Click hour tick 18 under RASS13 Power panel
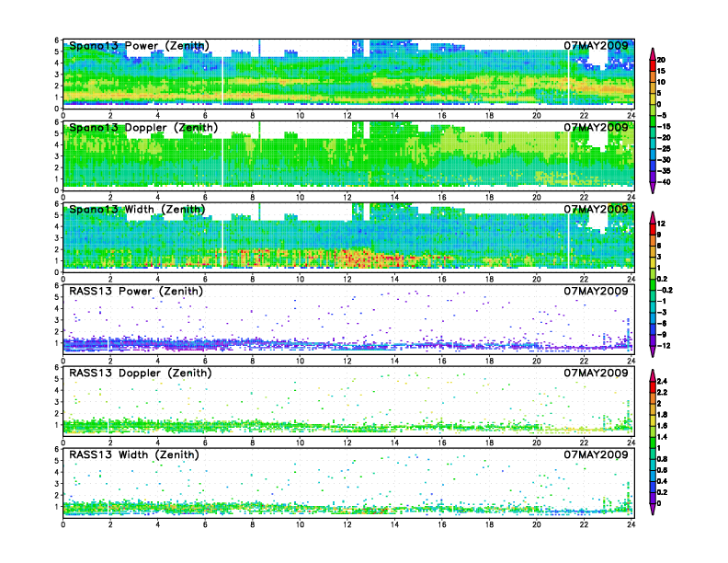Screen dimensions: 728x563 pyautogui.click(x=489, y=361)
